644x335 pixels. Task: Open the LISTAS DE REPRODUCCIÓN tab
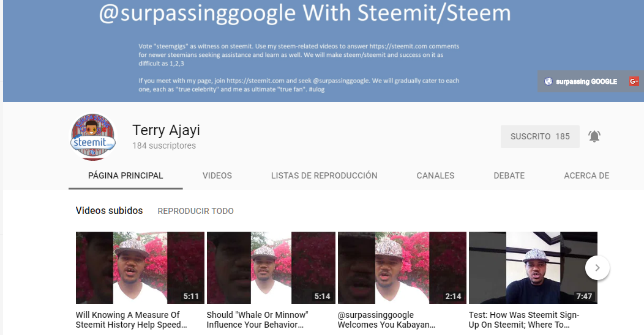click(x=324, y=175)
